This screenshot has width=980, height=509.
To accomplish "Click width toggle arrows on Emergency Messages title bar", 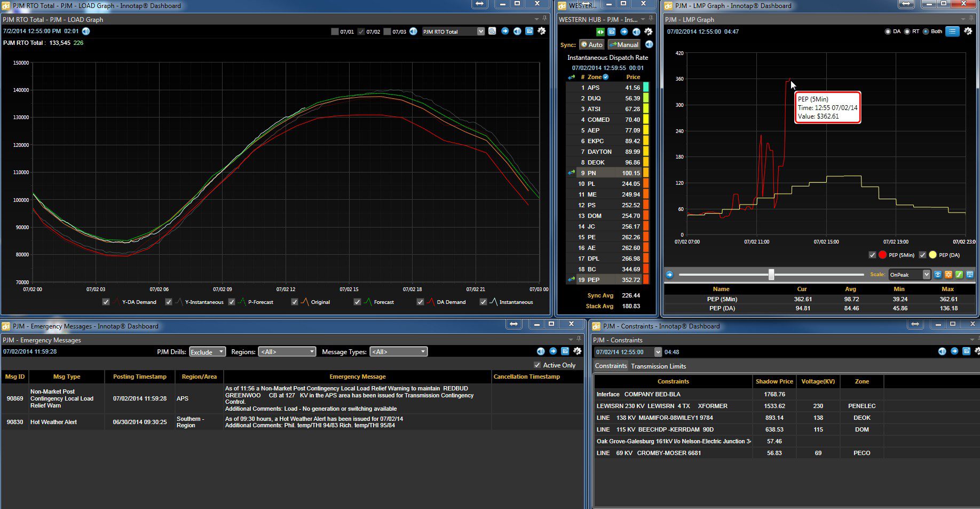I will 513,324.
